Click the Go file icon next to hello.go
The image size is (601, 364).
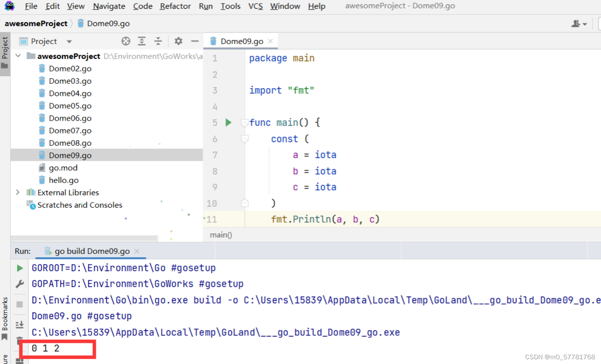[x=42, y=180]
